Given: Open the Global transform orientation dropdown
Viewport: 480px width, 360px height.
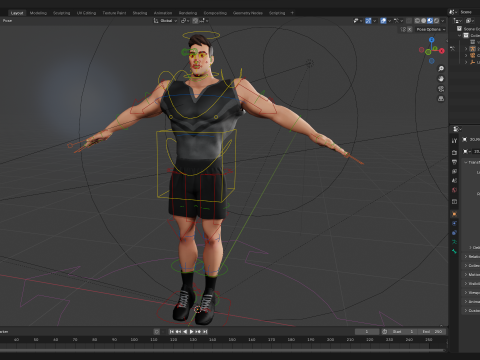Looking at the screenshot, I should tap(165, 21).
